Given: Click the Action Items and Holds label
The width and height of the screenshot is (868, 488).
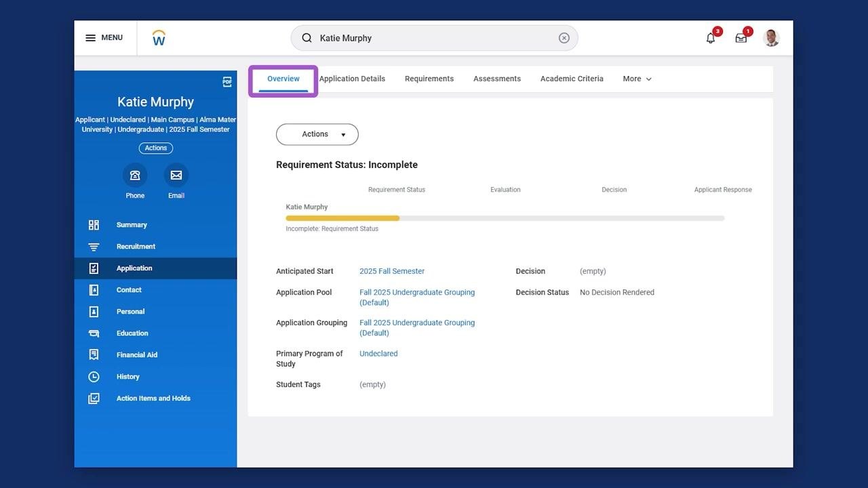Looking at the screenshot, I should 153,399.
